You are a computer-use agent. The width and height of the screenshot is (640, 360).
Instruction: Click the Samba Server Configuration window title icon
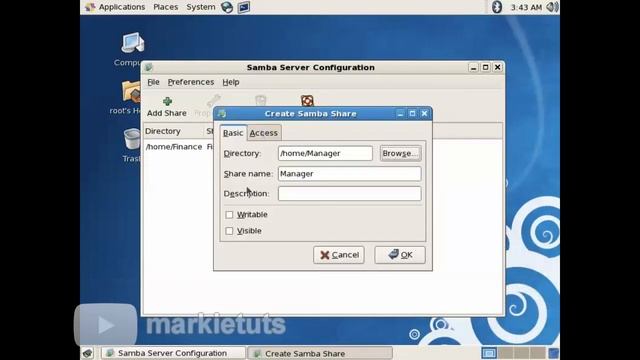click(149, 67)
